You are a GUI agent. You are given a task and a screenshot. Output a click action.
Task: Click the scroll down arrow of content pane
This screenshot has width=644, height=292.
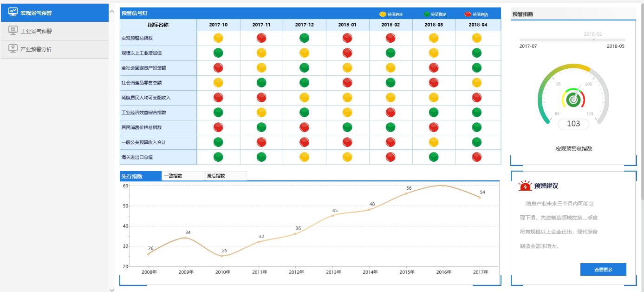[111, 289]
